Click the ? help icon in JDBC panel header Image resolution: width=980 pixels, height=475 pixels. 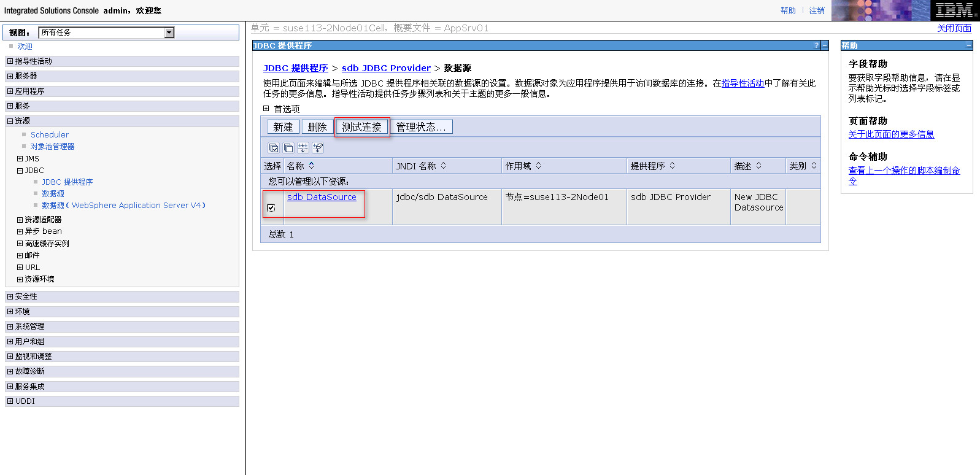click(x=816, y=45)
